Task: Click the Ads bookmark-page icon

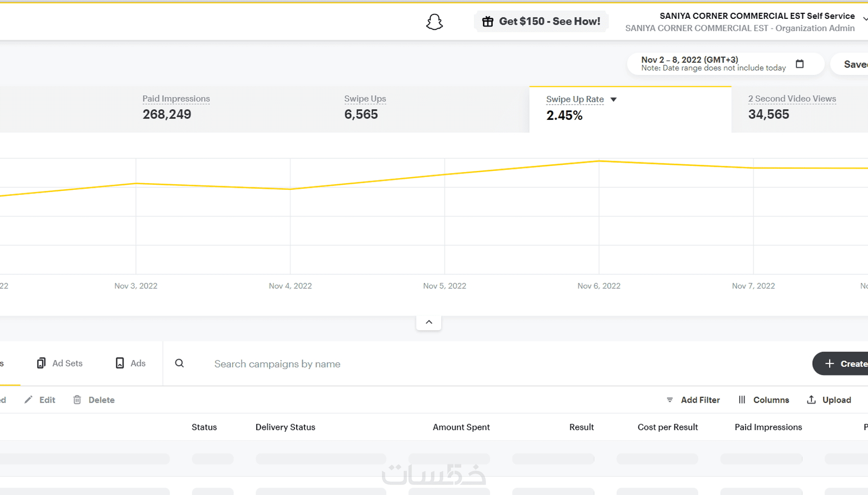Action: click(x=119, y=363)
